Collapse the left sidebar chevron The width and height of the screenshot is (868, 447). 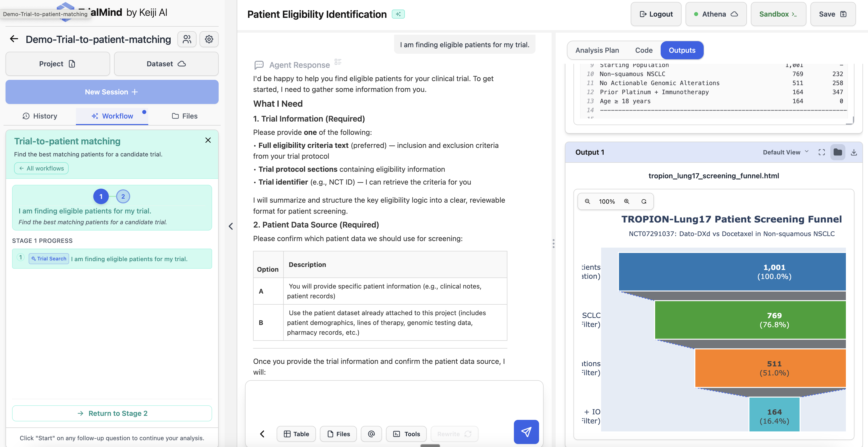point(231,226)
